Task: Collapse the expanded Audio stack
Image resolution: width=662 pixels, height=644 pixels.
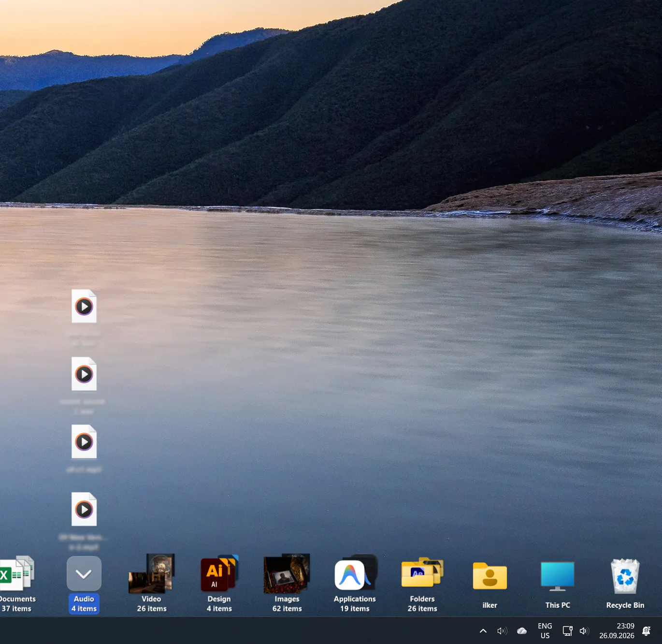Action: click(84, 574)
